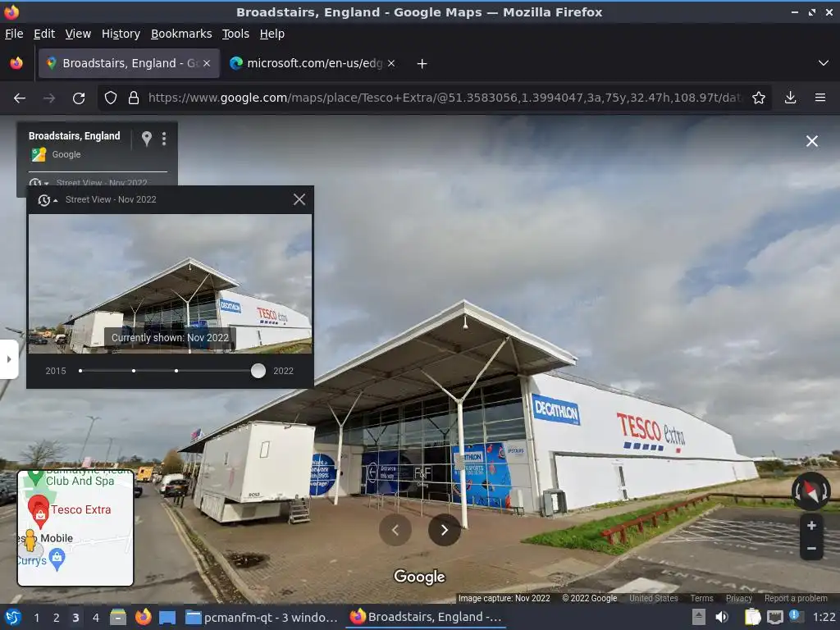Click the Google Street View label under Broadstairs
The width and height of the screenshot is (840, 630).
(66, 154)
